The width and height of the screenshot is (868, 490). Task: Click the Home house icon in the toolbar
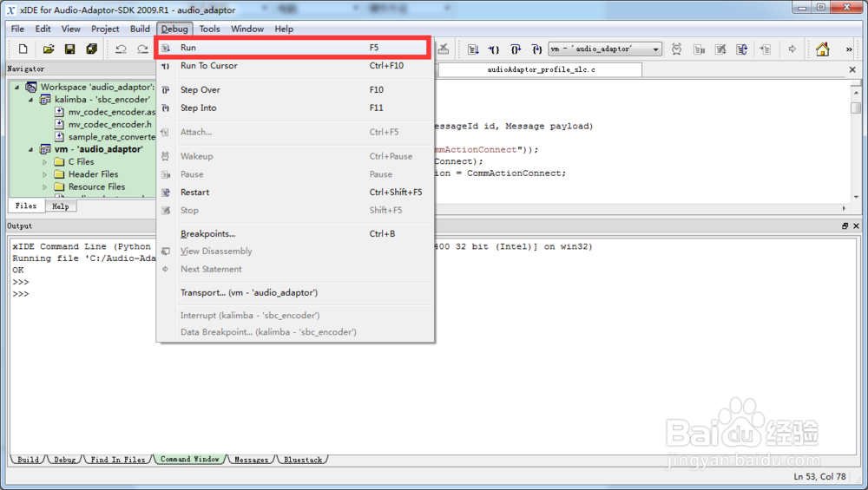point(823,49)
